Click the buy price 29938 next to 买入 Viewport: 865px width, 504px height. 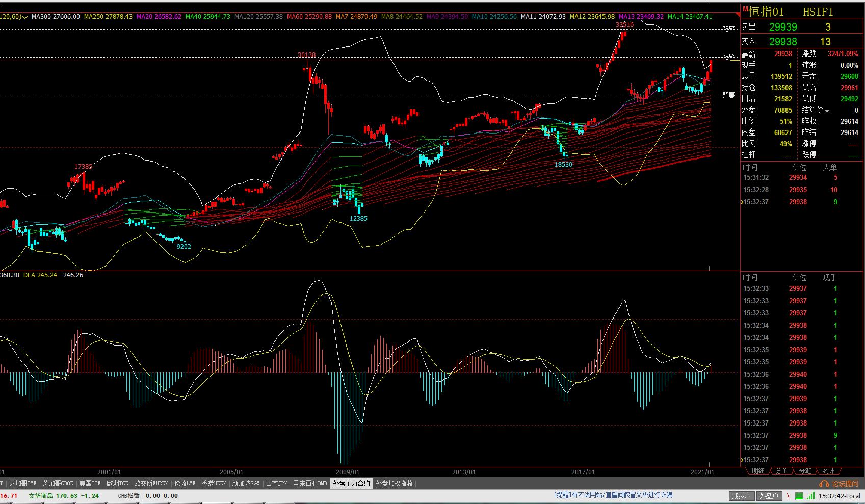783,42
